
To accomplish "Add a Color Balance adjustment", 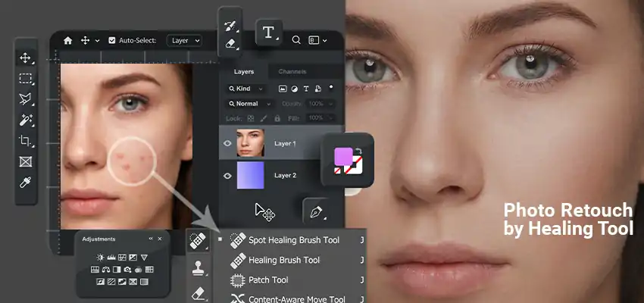I will (106, 270).
